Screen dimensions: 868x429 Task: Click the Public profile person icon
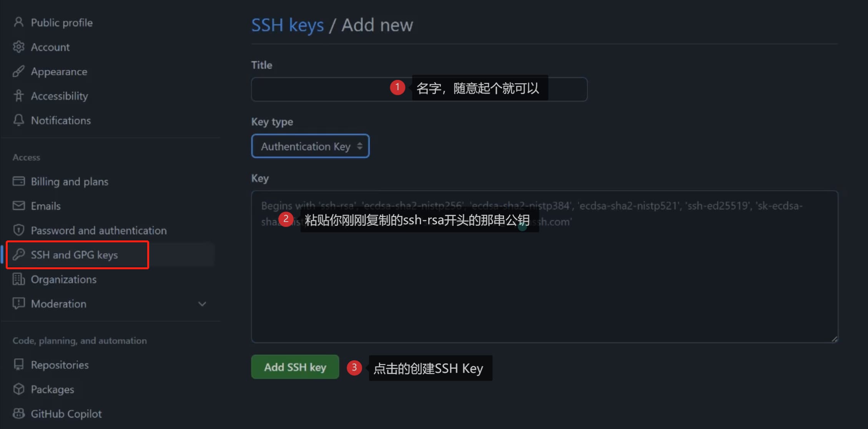click(x=18, y=22)
